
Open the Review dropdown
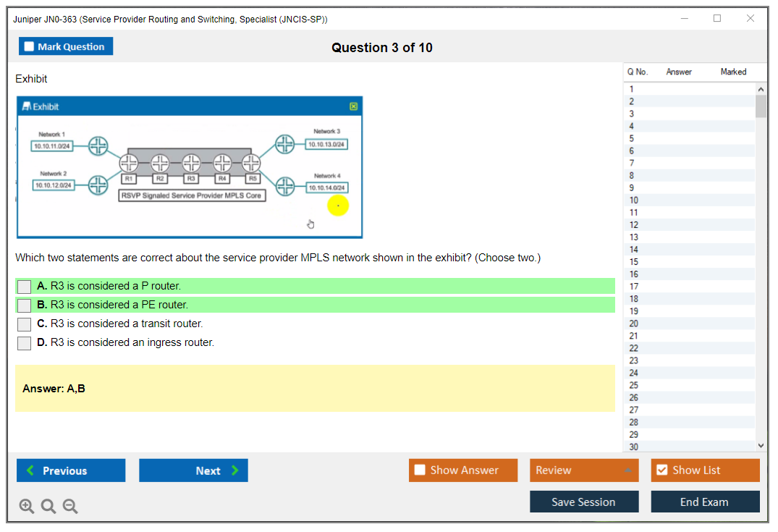(x=585, y=470)
